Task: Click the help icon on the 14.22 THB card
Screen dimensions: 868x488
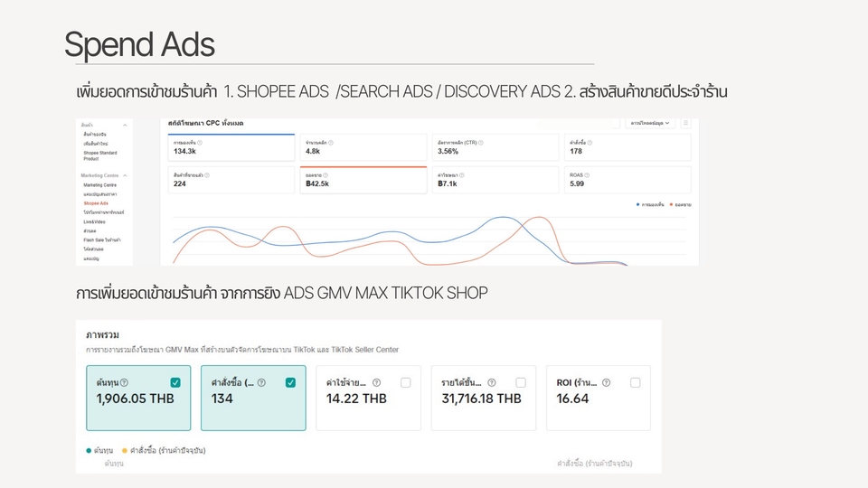Action: pos(376,382)
